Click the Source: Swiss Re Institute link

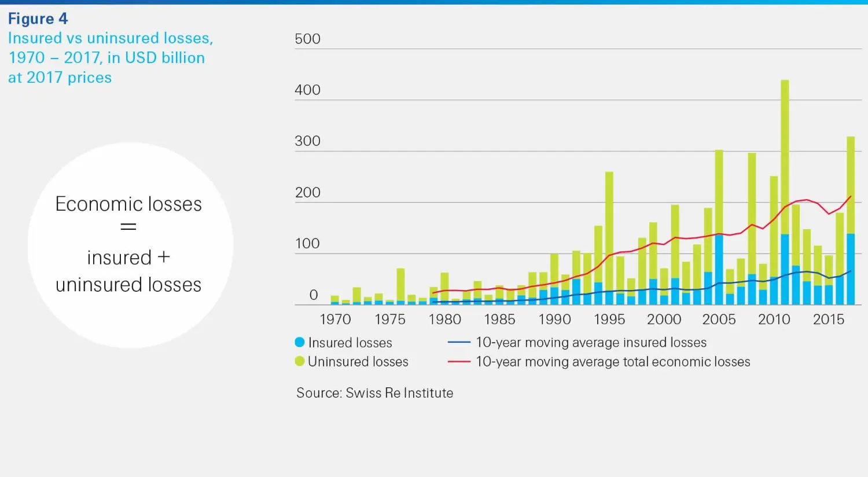tap(374, 393)
